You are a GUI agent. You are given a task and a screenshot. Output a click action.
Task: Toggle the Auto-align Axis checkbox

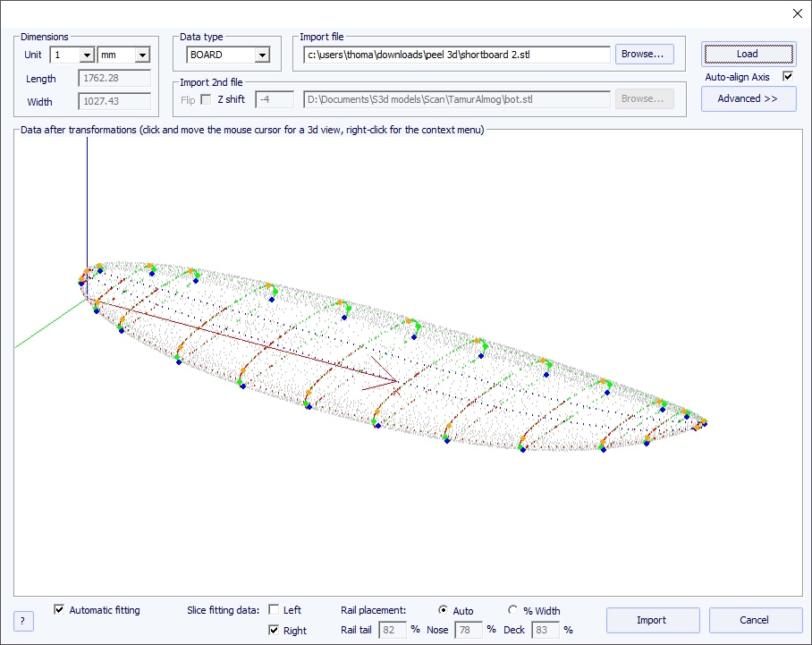788,77
